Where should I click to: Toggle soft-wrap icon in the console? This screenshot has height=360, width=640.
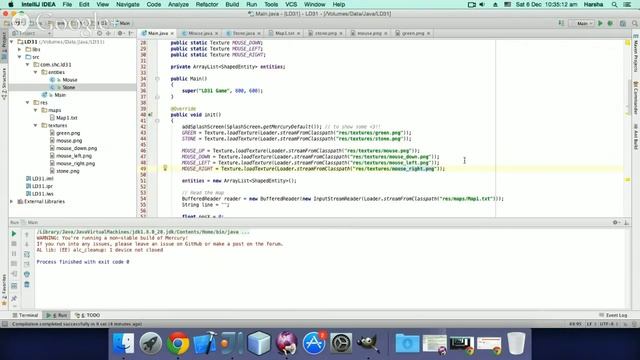click(x=27, y=254)
